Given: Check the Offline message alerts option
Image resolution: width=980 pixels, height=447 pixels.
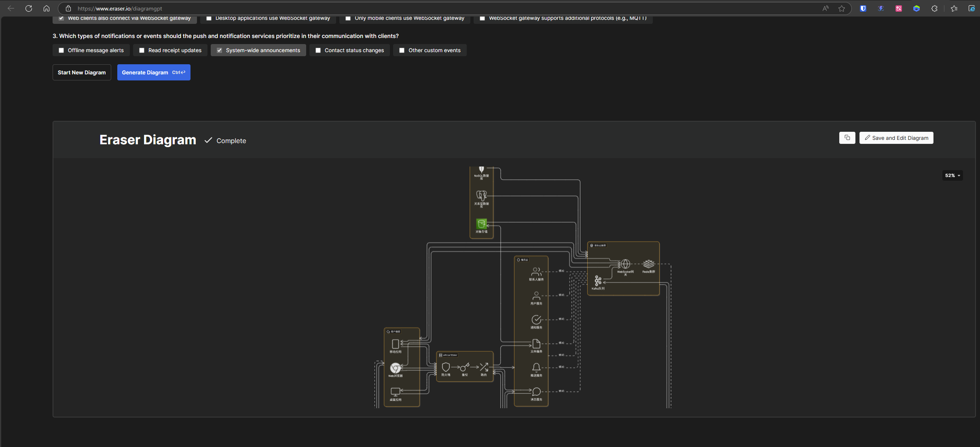Looking at the screenshot, I should coord(61,51).
